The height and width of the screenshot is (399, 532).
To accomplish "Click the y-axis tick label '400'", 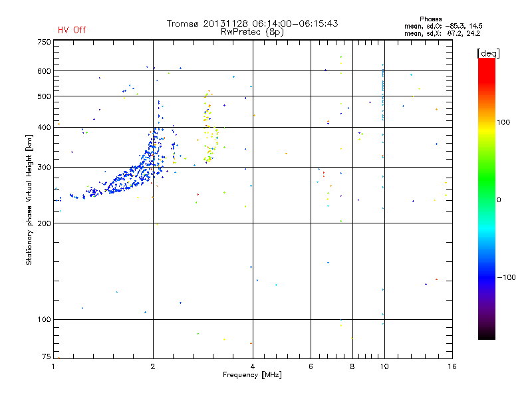I will (44, 127).
